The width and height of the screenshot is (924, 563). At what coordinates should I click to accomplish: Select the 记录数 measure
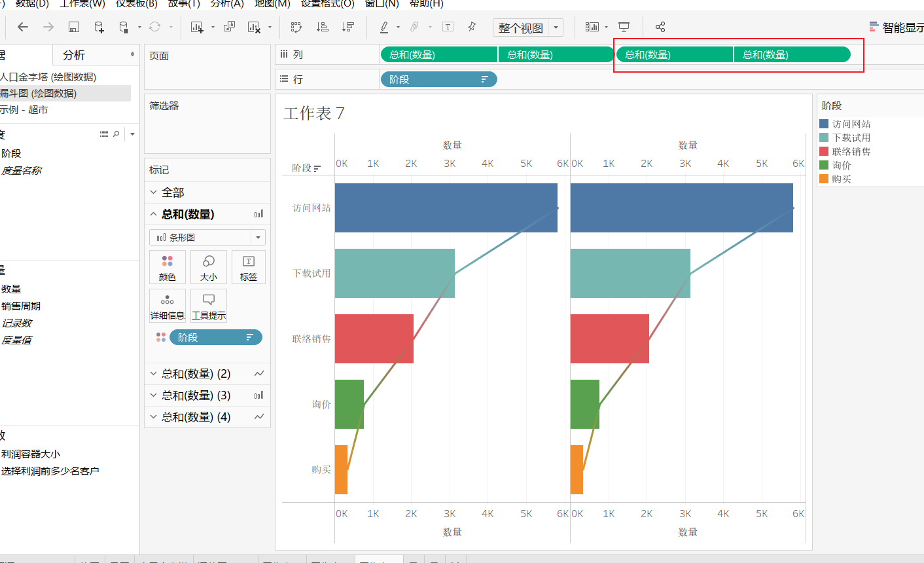pos(16,323)
